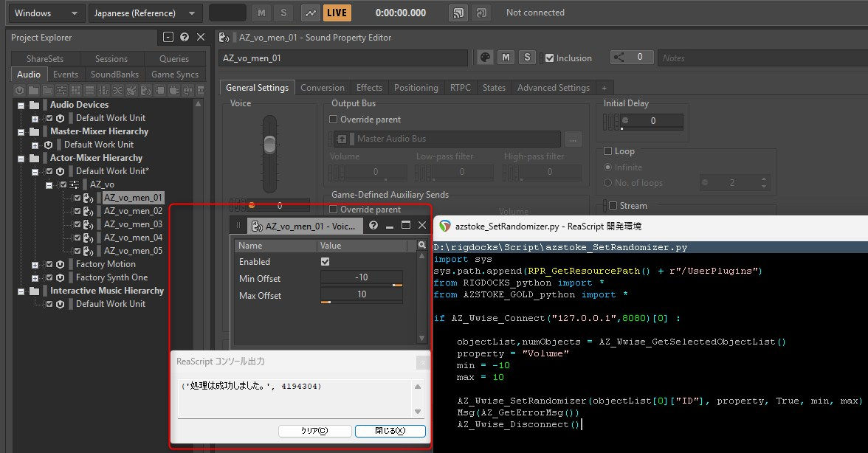Uncheck Enabled in randomizer dialog
Viewport: 868px width, 453px height.
[x=325, y=262]
